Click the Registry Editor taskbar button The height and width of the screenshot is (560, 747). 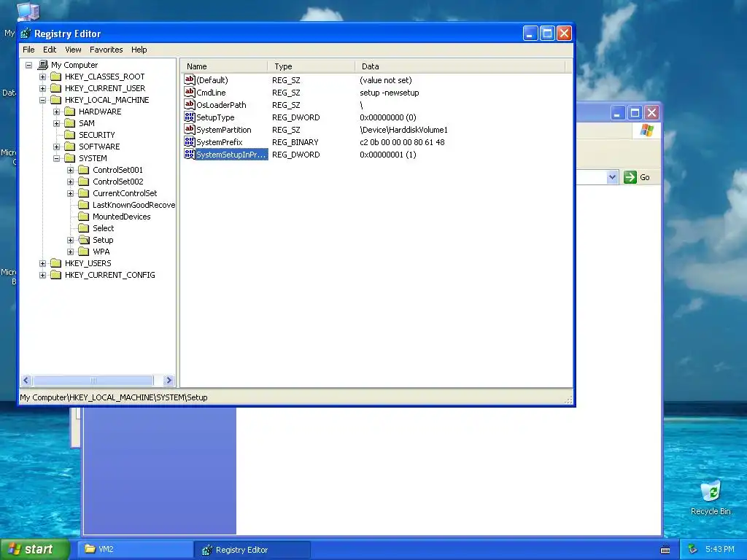click(252, 550)
